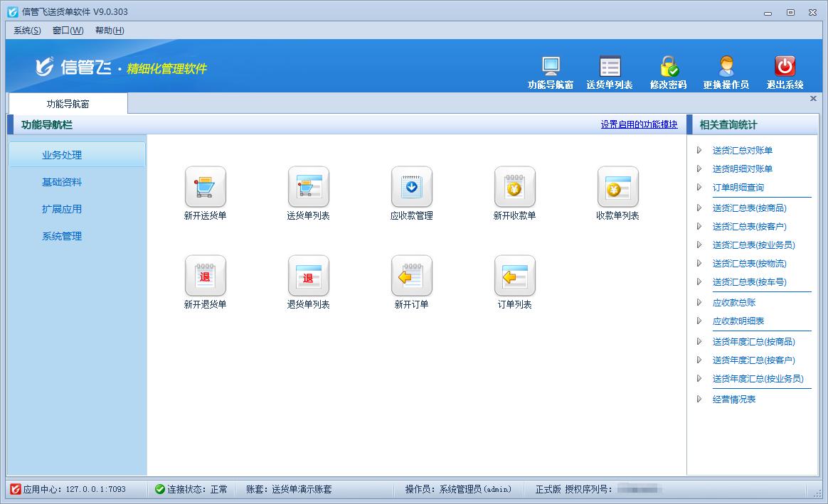This screenshot has height=504, width=828.
Task: Click the 信管飞 logo in the banner
Action: (x=73, y=67)
